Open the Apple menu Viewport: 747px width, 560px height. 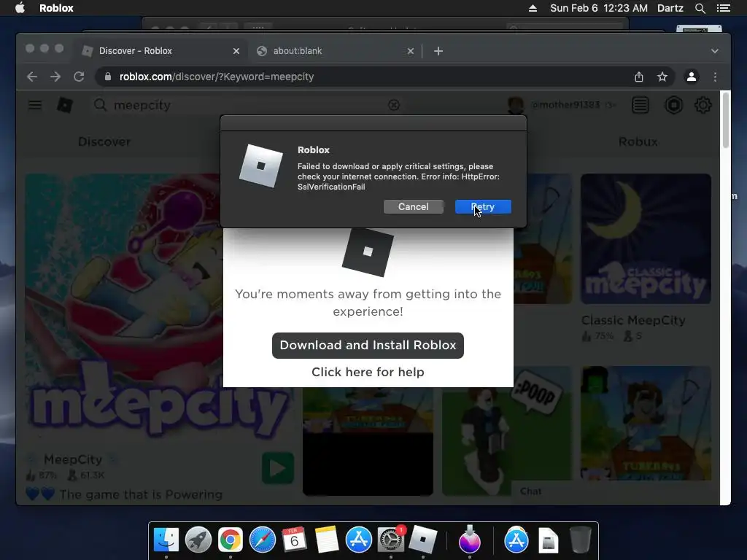(x=20, y=8)
